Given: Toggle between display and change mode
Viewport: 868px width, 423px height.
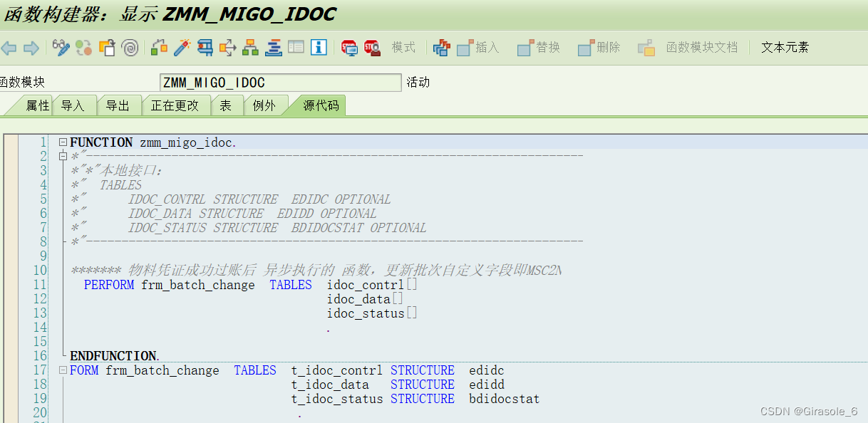Looking at the screenshot, I should click(60, 48).
